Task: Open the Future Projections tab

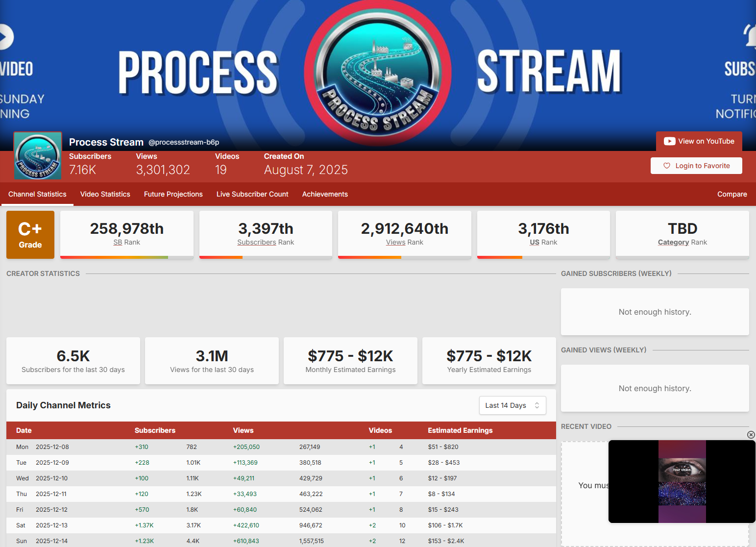Action: point(173,194)
